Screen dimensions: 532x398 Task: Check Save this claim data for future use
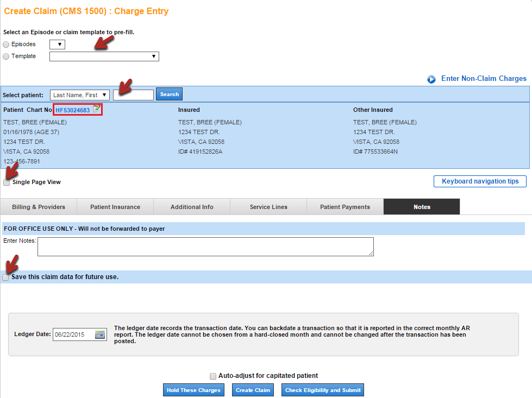coord(5,277)
